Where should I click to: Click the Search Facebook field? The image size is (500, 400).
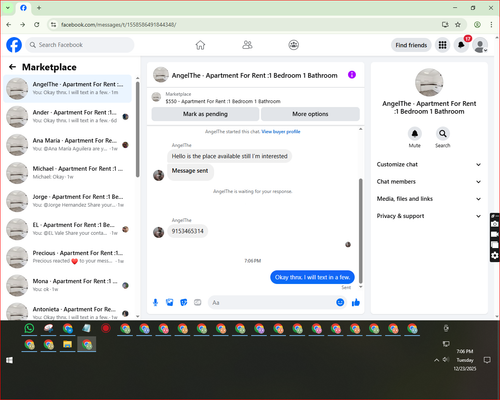point(80,45)
